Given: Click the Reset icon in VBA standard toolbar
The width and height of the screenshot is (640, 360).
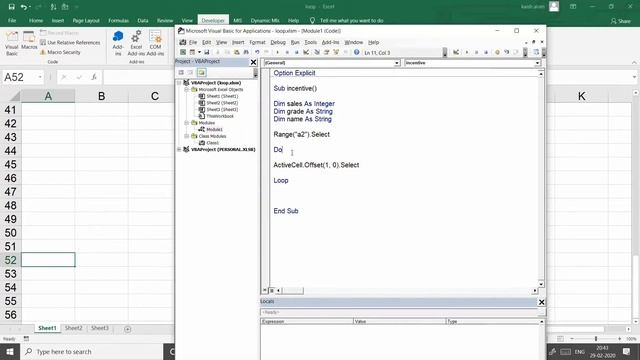Looking at the screenshot, I should click(297, 52).
